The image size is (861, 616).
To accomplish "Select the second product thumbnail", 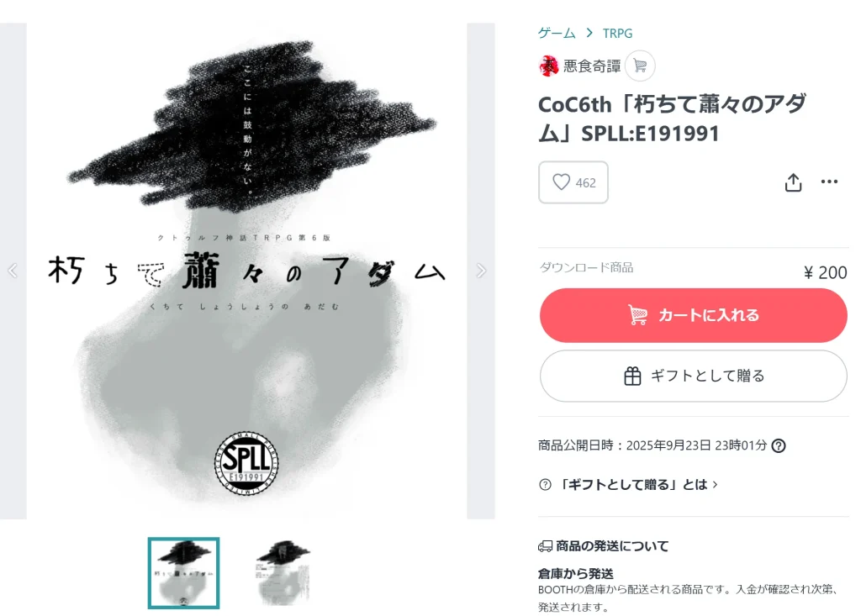I will (283, 573).
